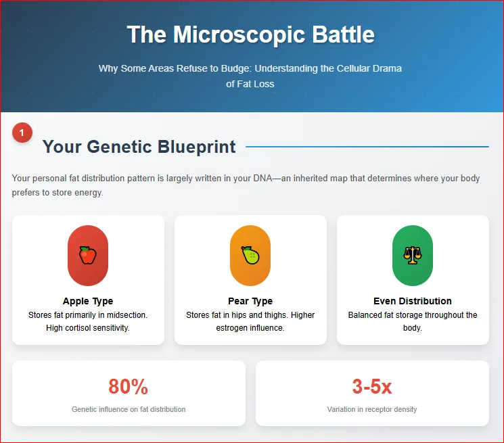Click the red number 1 badge
Image resolution: width=504 pixels, height=443 pixels.
click(x=22, y=133)
